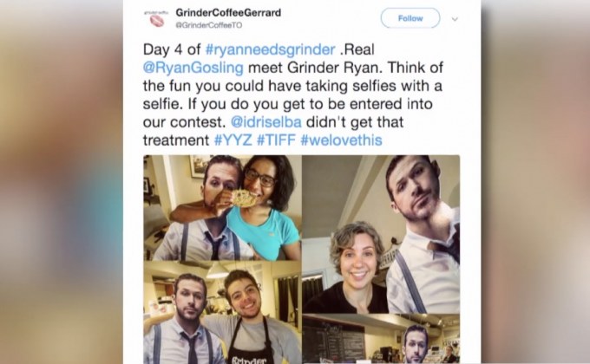View photo of smiling man in apron
Image resolution: width=590 pixels, height=364 pixels.
point(222,313)
